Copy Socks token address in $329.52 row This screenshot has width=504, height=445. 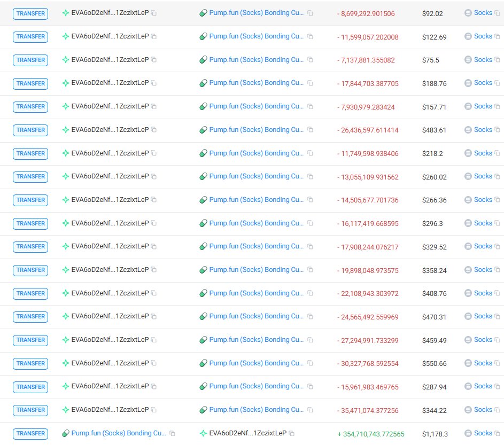(497, 246)
